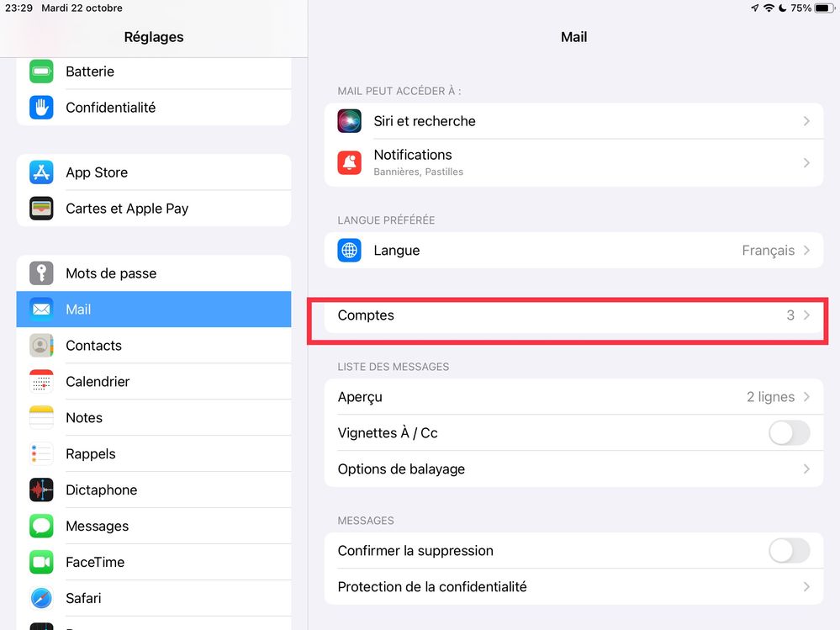Open Options de balayage
This screenshot has height=630, width=840.
pos(573,469)
